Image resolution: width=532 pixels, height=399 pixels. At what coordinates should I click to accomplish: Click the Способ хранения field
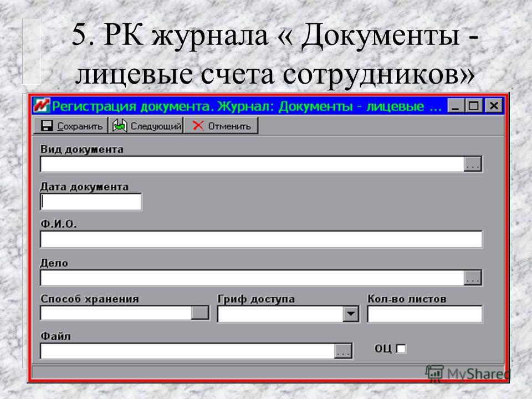[x=116, y=313]
